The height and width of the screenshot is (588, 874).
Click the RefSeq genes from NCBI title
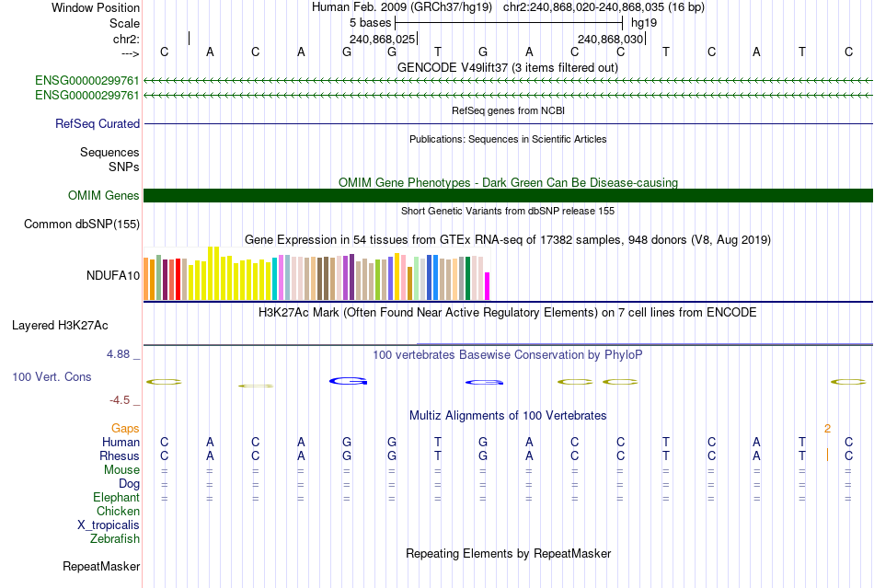click(x=509, y=111)
